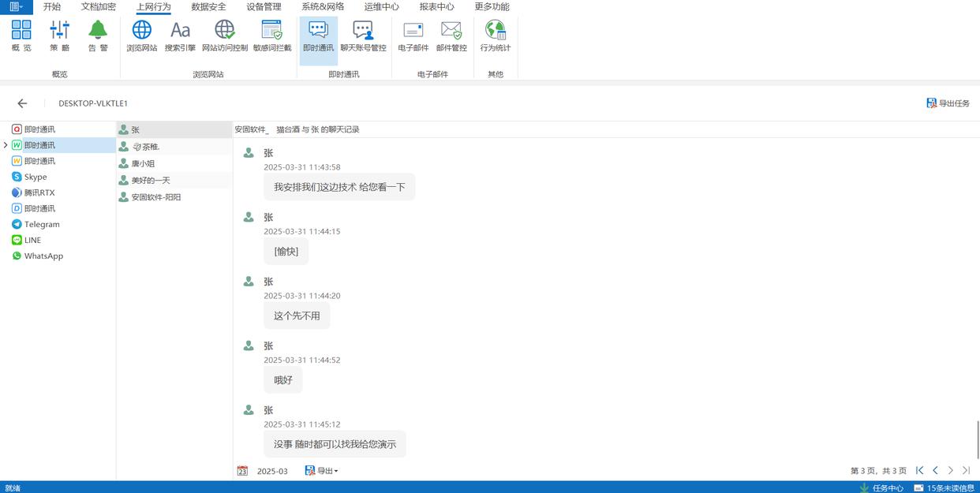
Task: Open 聊天账号管控 in ribbon
Action: [363, 36]
